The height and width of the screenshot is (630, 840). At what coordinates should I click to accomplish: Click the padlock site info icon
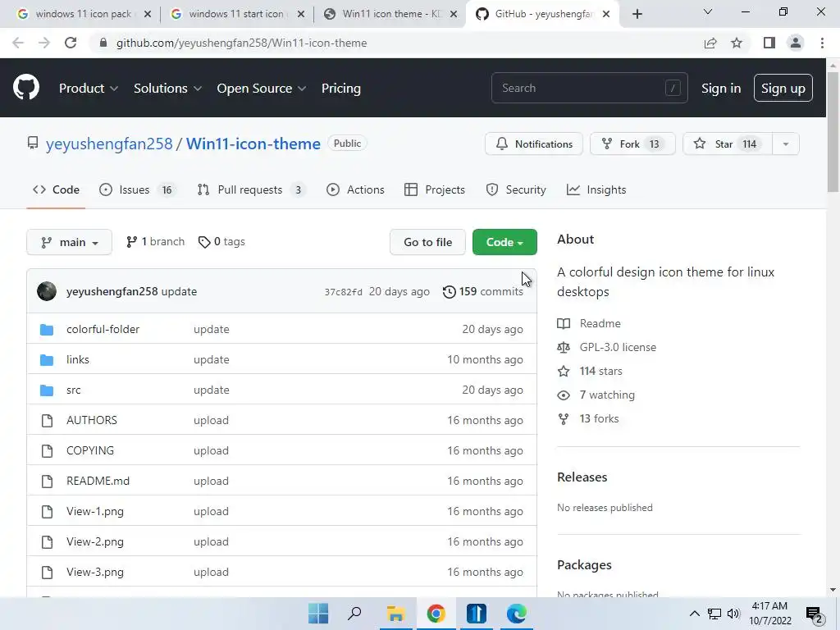coord(103,43)
